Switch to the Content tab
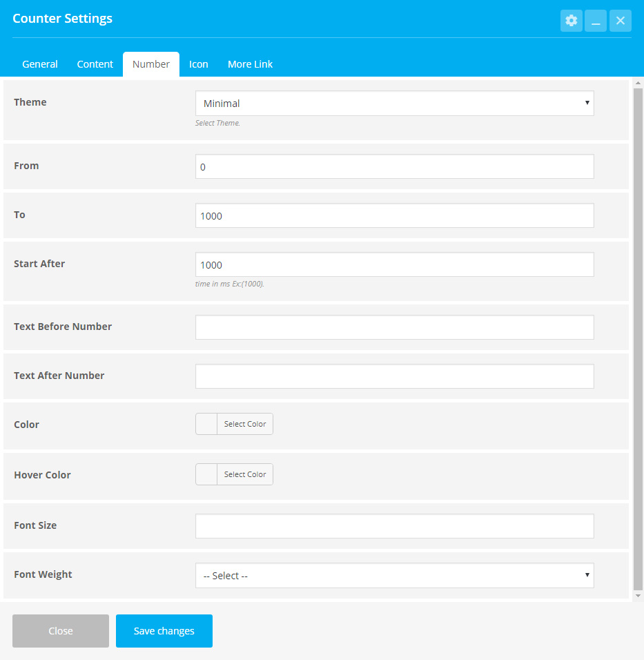The image size is (644, 660). click(95, 64)
